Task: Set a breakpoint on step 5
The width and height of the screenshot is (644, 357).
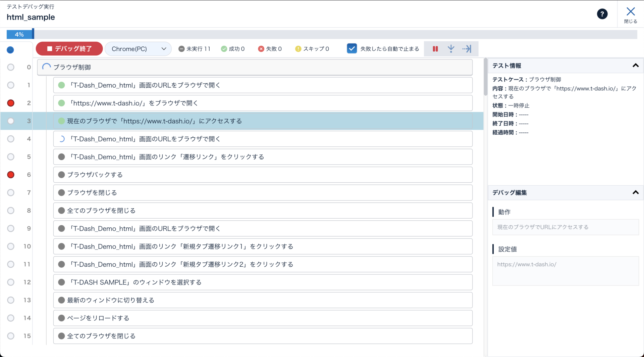Action: coord(11,157)
